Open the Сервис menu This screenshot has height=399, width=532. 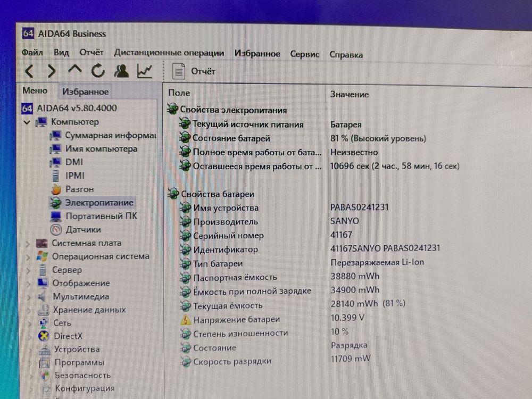coord(305,54)
